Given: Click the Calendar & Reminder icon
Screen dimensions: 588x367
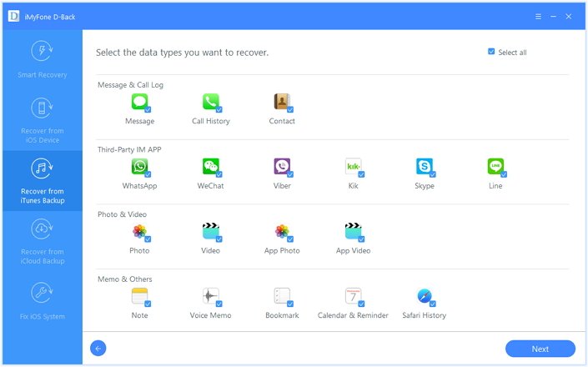Looking at the screenshot, I should (353, 296).
